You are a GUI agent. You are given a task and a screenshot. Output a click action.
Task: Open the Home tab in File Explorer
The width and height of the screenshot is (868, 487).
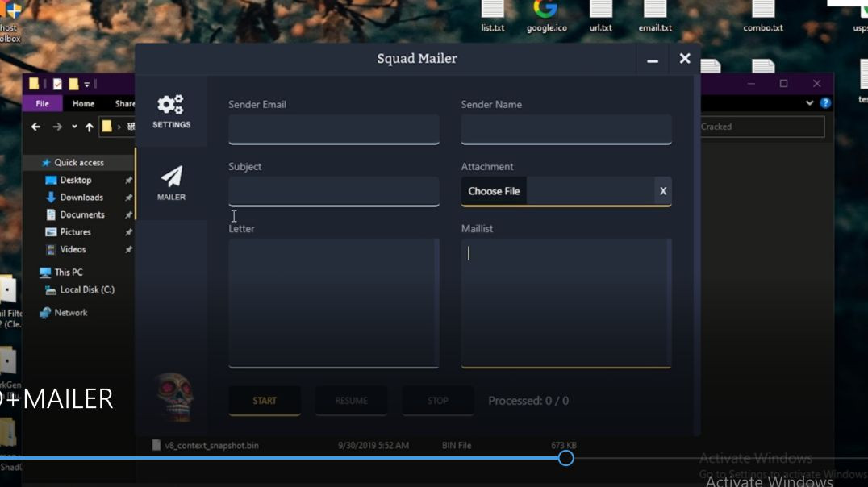[84, 103]
